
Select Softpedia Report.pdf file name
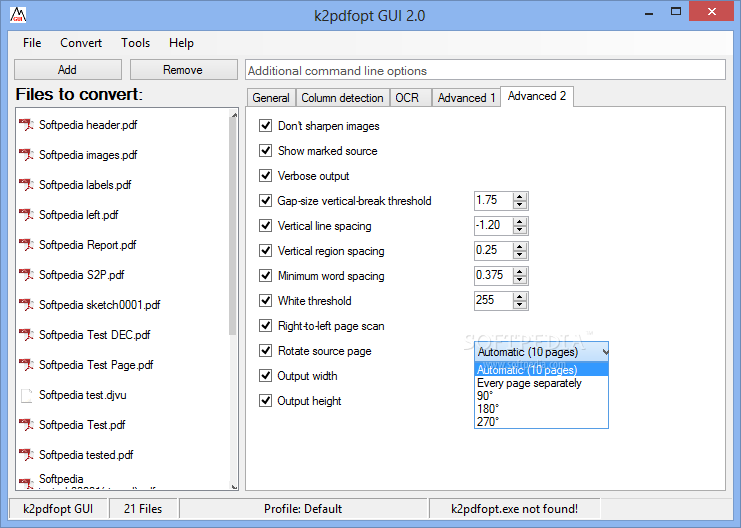(87, 245)
